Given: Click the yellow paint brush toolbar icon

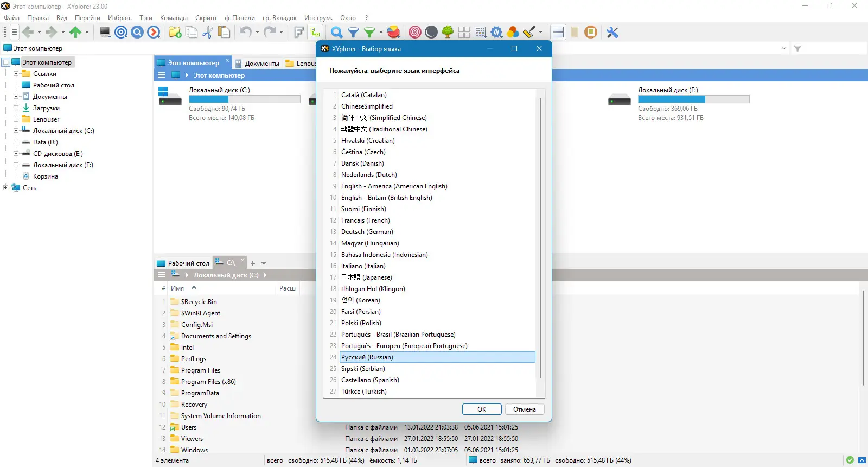Looking at the screenshot, I should point(529,33).
